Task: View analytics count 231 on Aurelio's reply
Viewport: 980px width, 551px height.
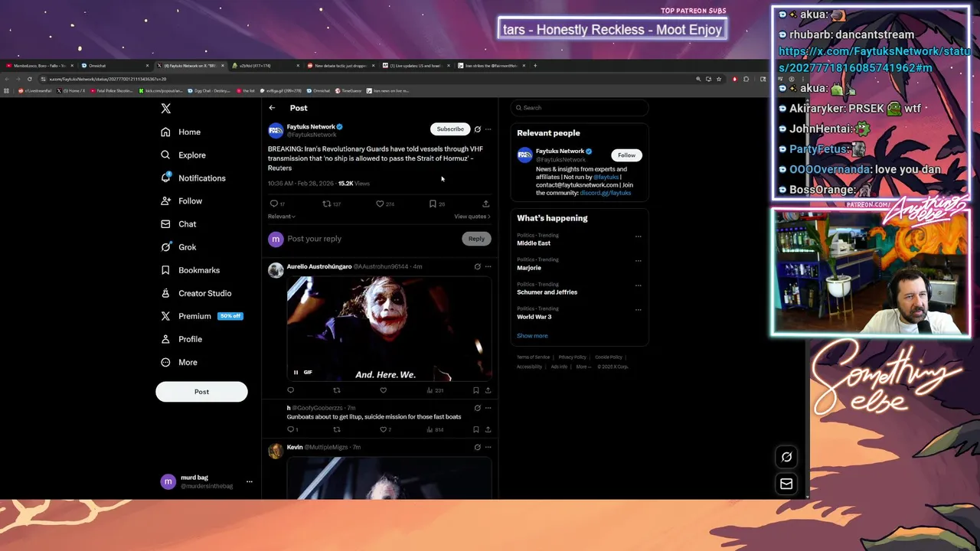Action: tap(435, 390)
